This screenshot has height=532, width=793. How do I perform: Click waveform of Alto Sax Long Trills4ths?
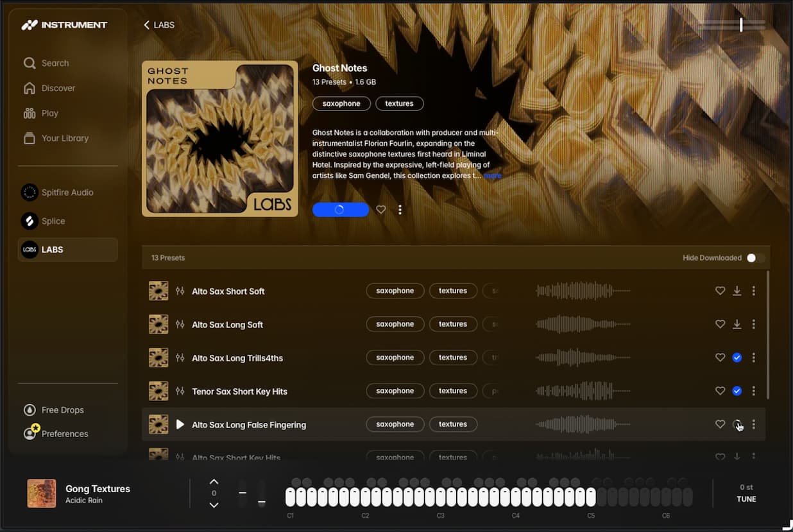click(583, 357)
